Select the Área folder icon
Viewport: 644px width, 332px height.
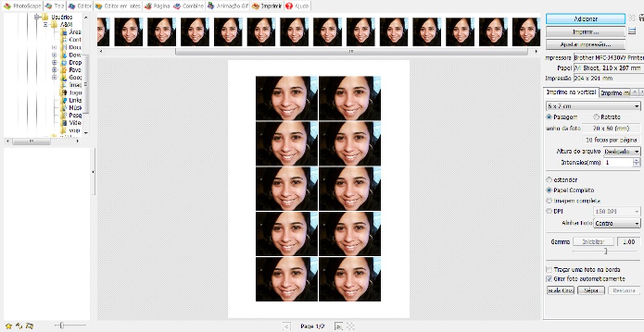click(63, 32)
